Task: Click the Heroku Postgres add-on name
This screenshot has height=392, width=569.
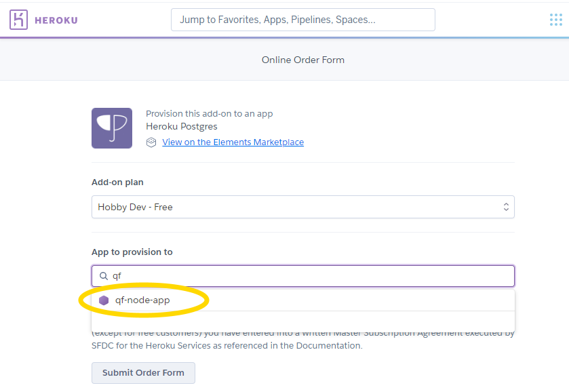Action: tap(181, 126)
